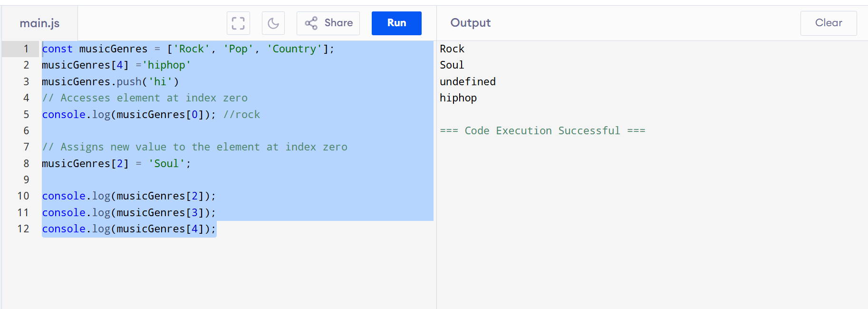Image resolution: width=868 pixels, height=309 pixels.
Task: Click line number 1 in the gutter
Action: 26,49
